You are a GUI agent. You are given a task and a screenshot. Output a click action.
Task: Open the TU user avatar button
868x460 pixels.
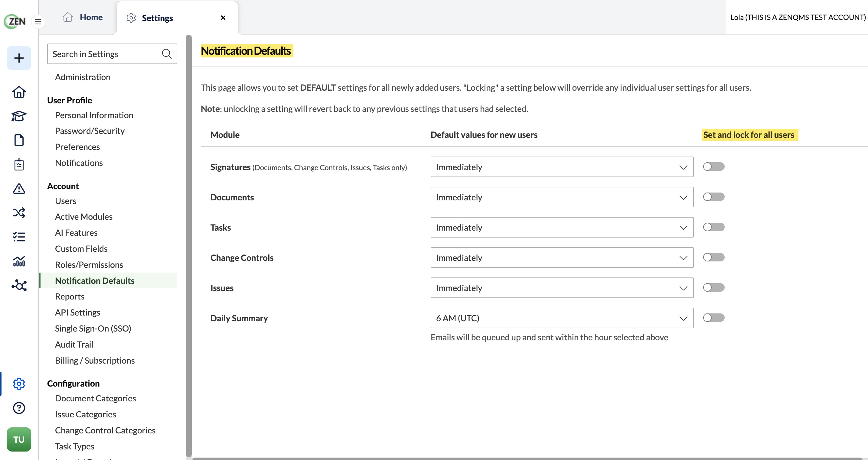click(19, 439)
